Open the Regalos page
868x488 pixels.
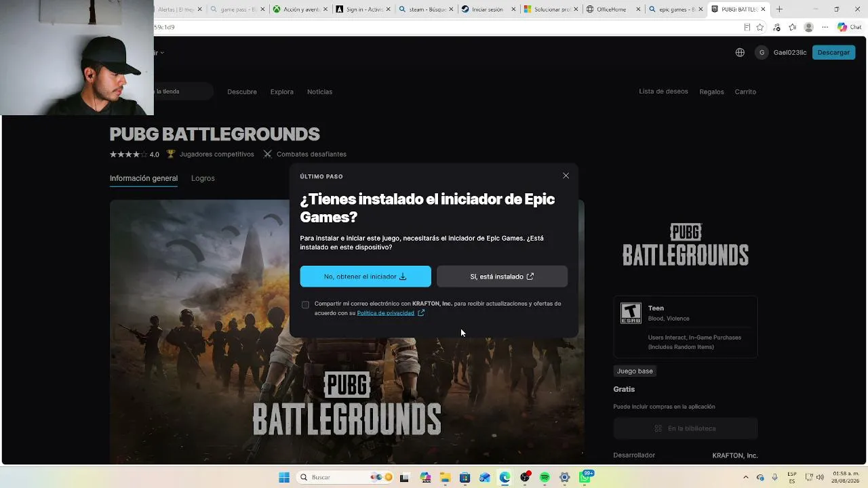pyautogui.click(x=711, y=91)
